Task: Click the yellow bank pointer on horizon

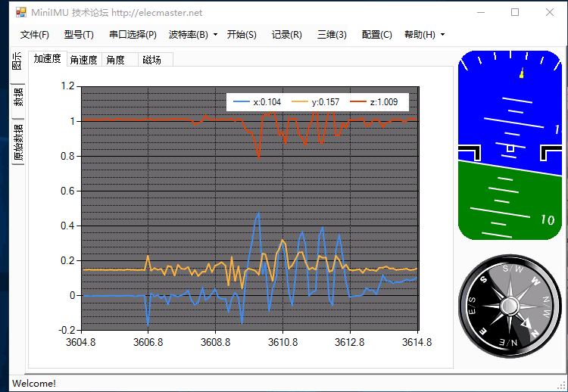Action: click(x=522, y=73)
